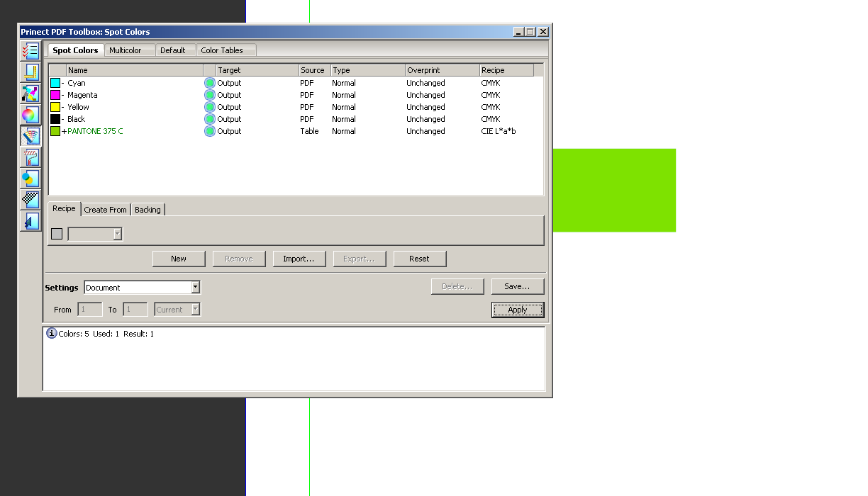Select the spot colors swatch fan tool
Image resolution: width=868 pixels, height=496 pixels.
point(30,136)
